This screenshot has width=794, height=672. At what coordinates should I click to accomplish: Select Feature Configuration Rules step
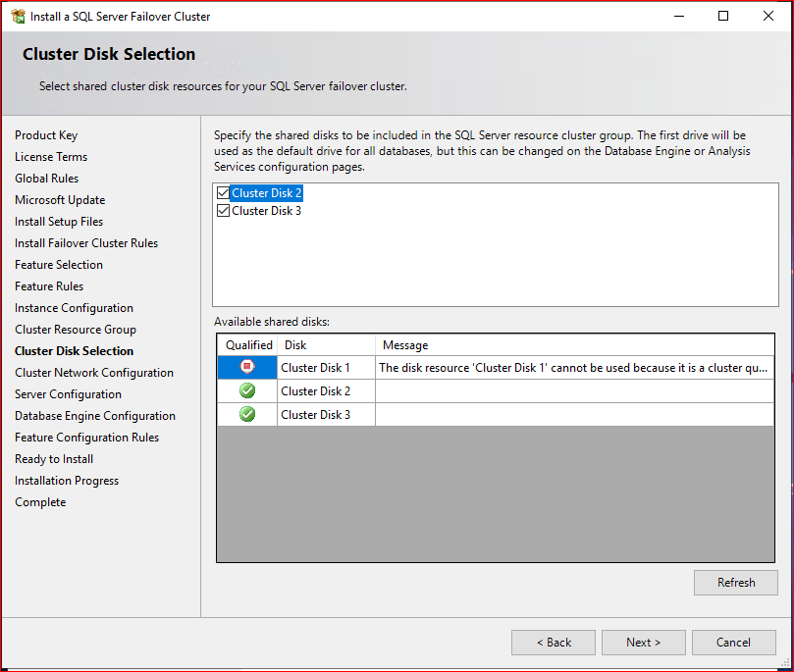pos(86,438)
